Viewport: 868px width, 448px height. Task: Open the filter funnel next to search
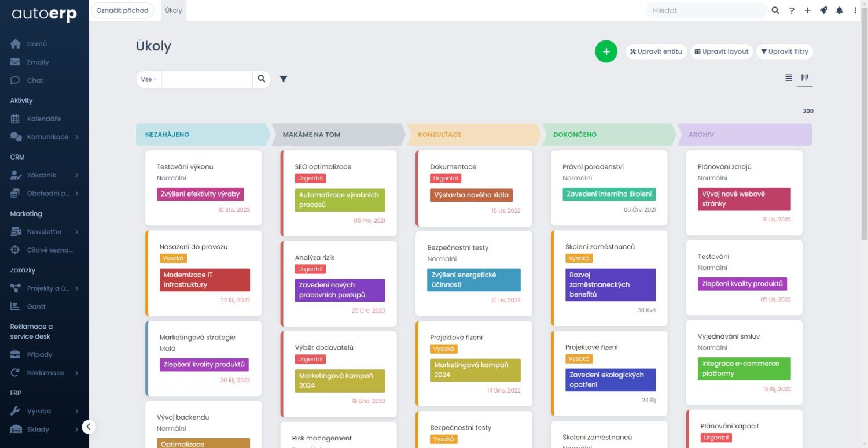click(284, 79)
